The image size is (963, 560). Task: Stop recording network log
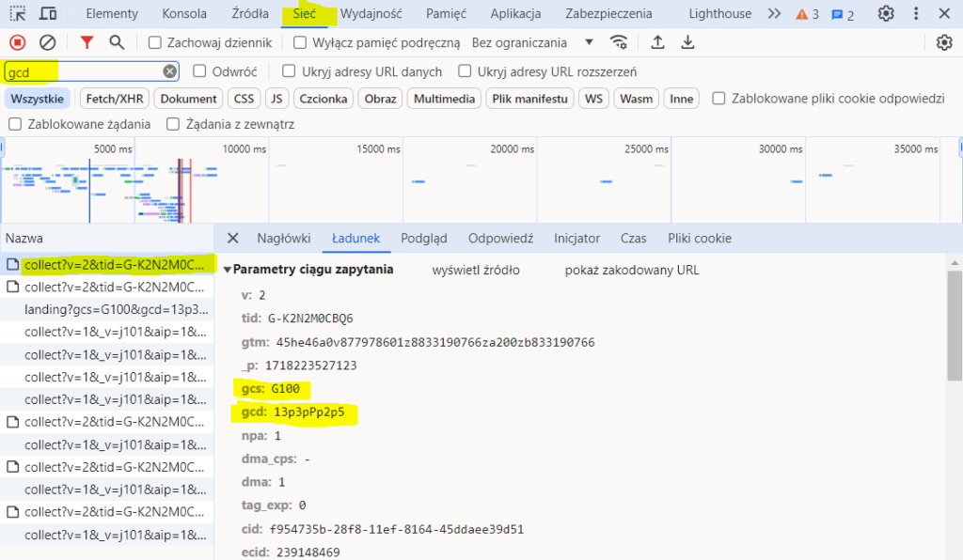[x=18, y=42]
